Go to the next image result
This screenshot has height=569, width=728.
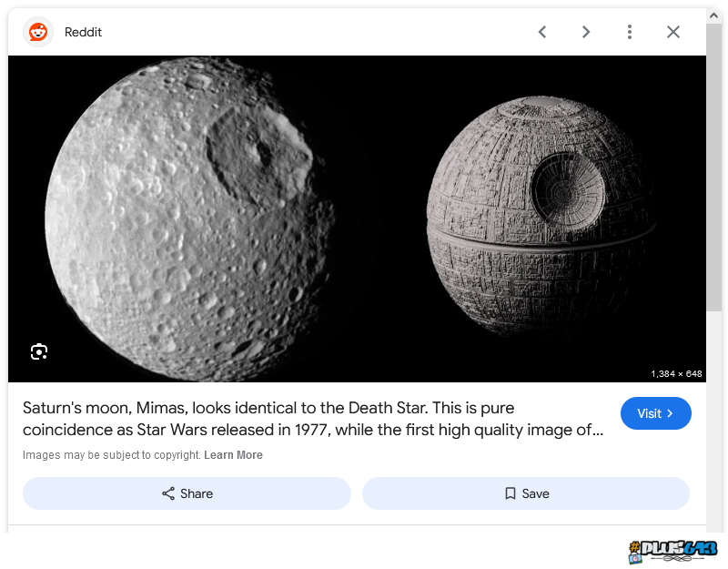[586, 32]
